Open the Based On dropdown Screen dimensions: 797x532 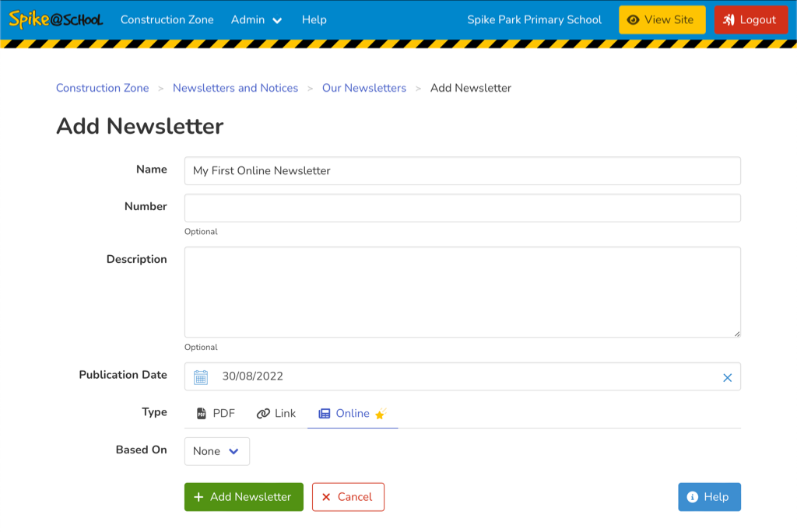coord(216,450)
